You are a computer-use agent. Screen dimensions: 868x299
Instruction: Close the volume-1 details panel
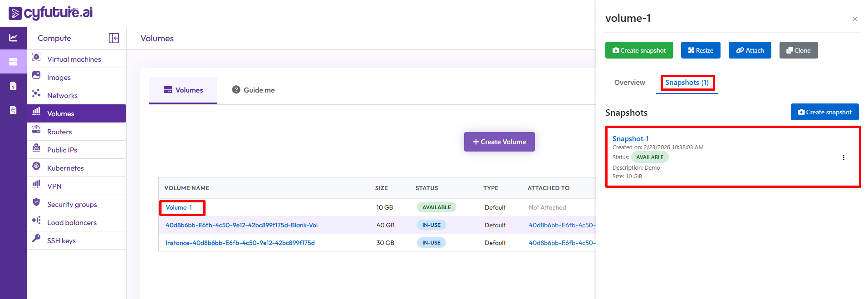[854, 19]
